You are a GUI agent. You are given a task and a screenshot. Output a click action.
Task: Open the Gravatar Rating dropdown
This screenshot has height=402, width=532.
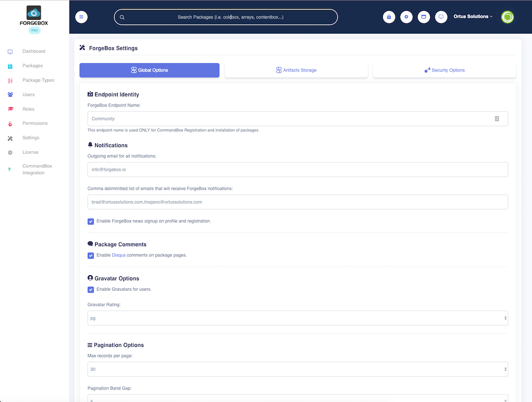pos(297,318)
